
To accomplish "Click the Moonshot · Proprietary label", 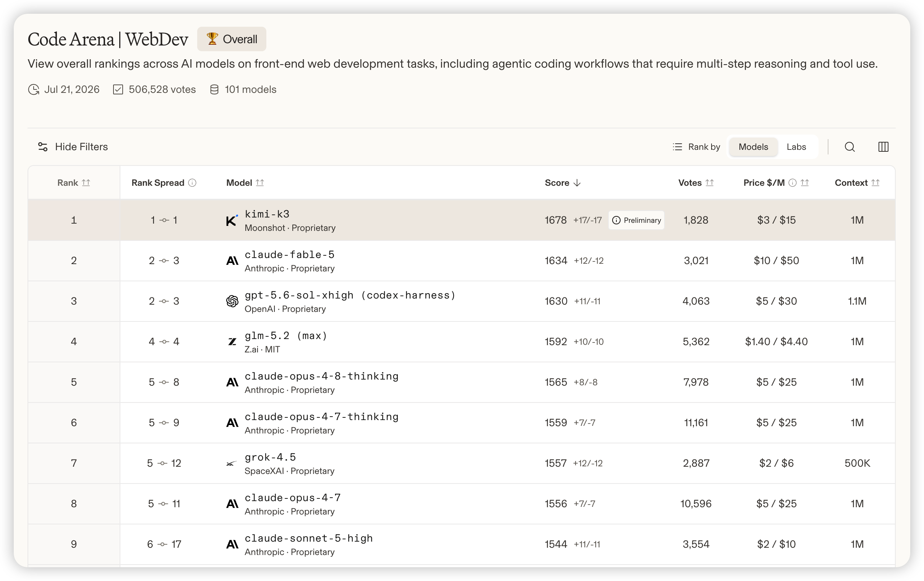I will [x=290, y=228].
